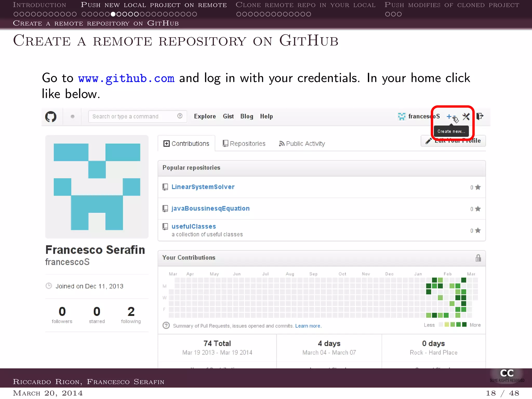532x399 pixels.
Task: Open the Help menu item
Action: coord(267,116)
